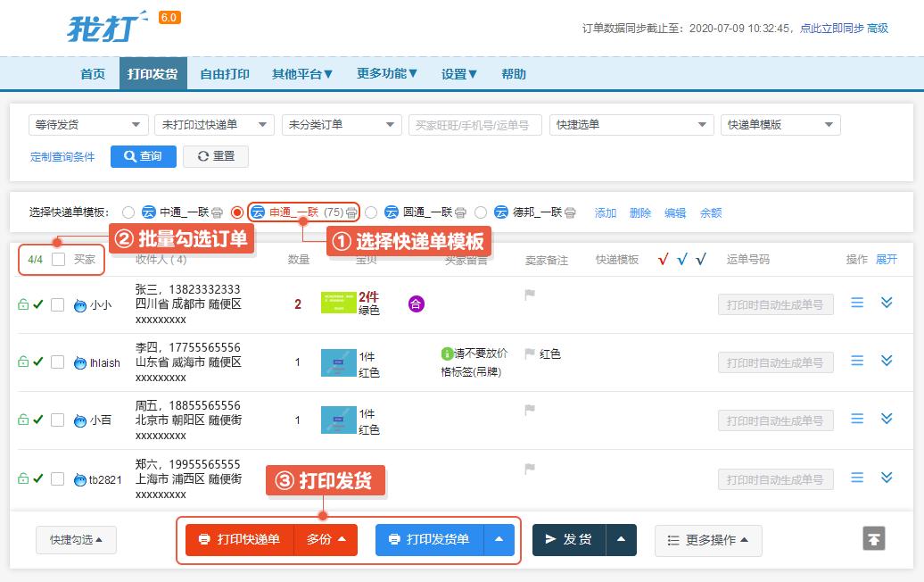Click the back-to-top icon at bottom right
The height and width of the screenshot is (582, 924).
point(873,538)
